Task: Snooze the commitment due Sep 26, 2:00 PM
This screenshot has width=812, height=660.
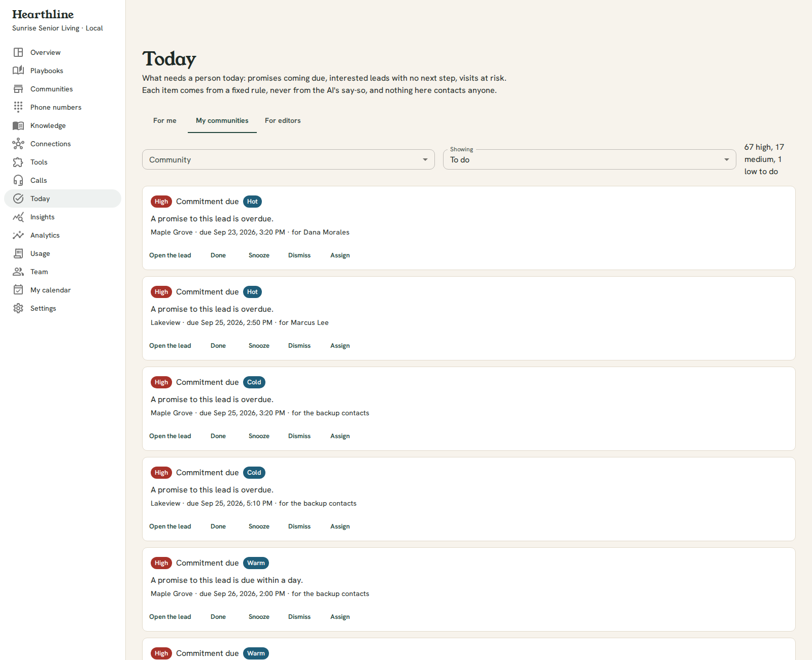Action: 259,617
